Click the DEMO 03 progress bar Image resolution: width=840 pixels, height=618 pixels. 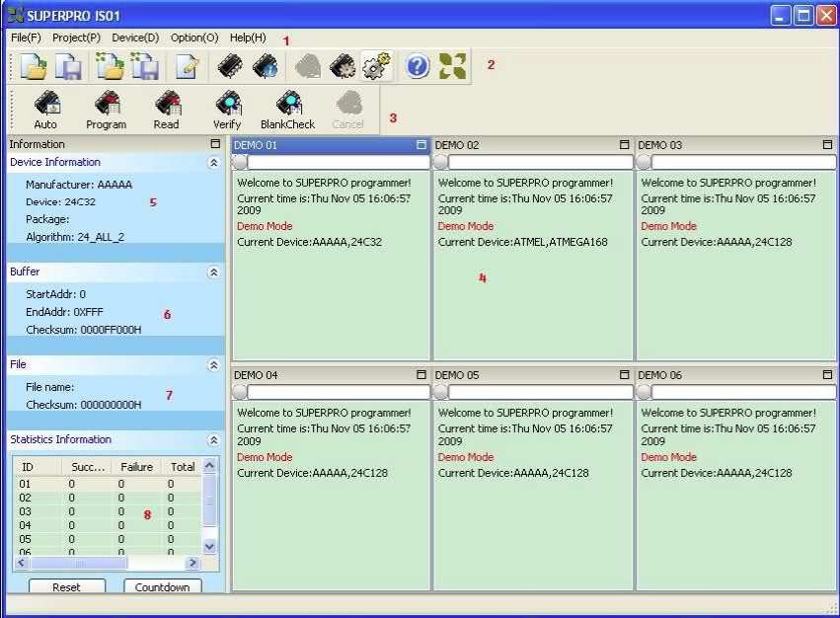(743, 162)
